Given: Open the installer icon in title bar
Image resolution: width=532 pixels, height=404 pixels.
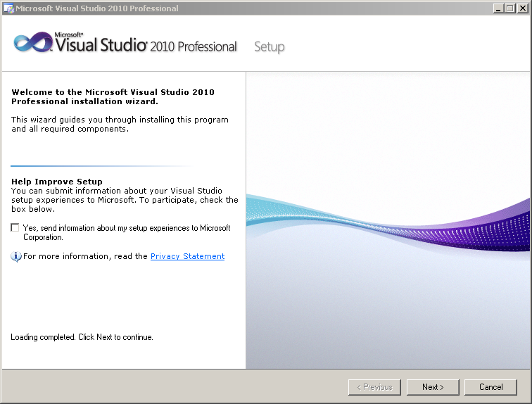Looking at the screenshot, I should click(8, 8).
